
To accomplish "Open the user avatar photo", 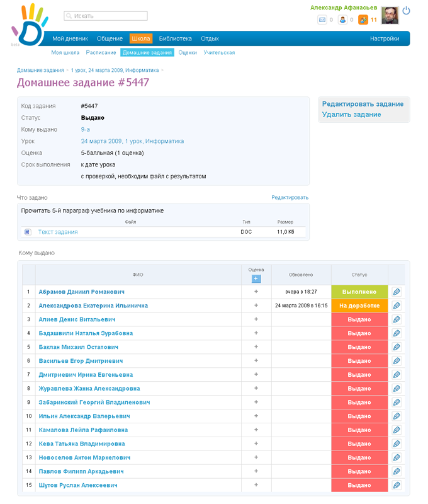I will [x=390, y=16].
